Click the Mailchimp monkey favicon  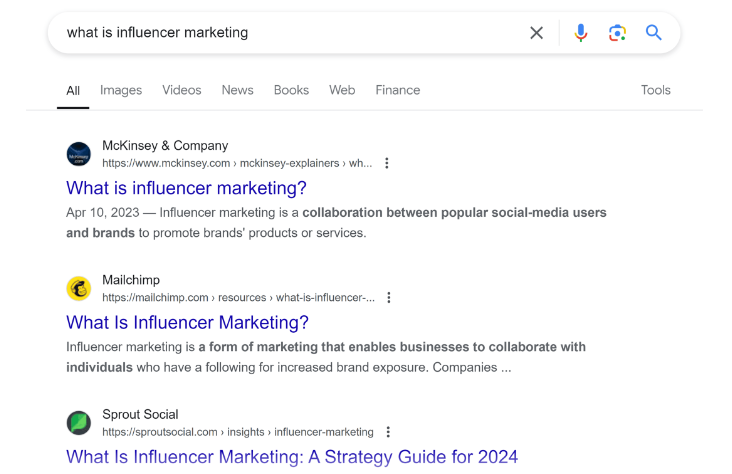pos(79,289)
